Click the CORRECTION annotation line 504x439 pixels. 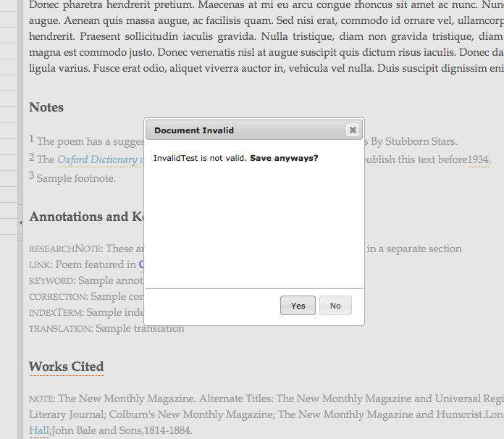86,296
